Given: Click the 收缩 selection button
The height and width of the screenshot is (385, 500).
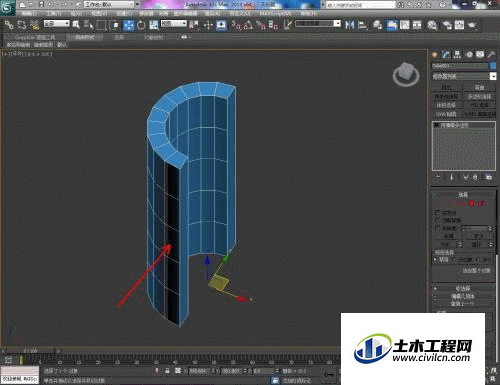Looking at the screenshot, I should coord(448,236).
